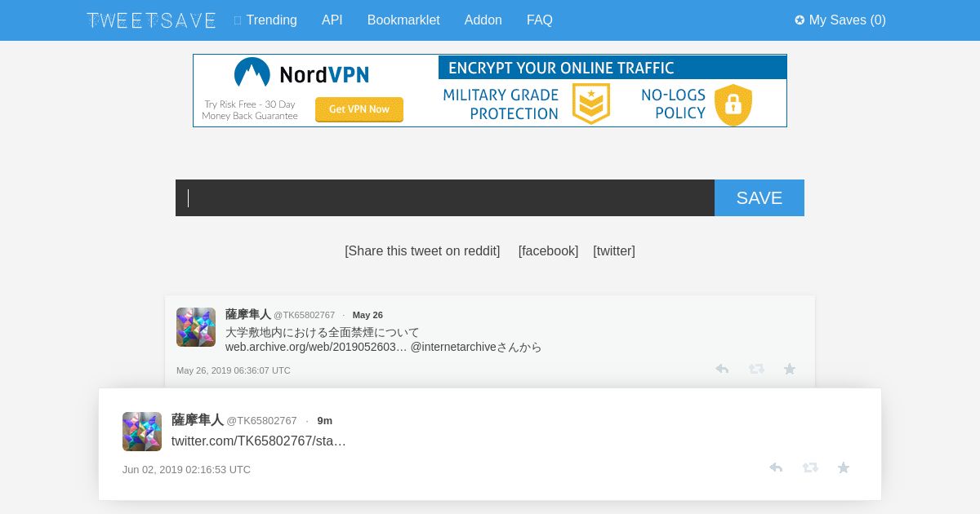980x514 pixels.
Task: Click the NordVPN logo in the ad
Action: [x=301, y=74]
